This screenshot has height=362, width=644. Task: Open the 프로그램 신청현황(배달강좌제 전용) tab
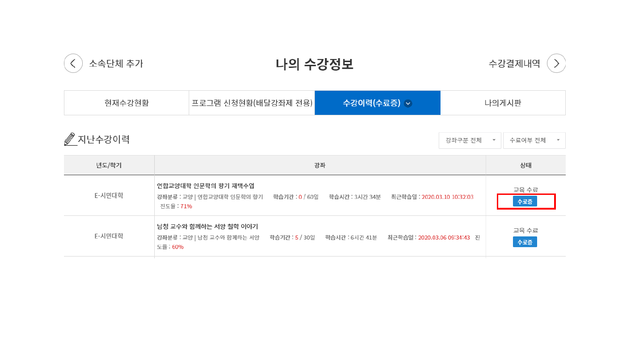point(252,103)
